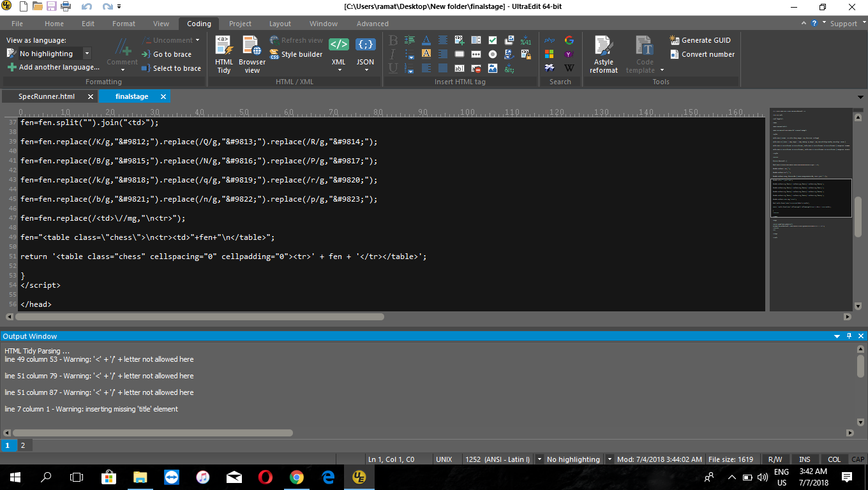Image resolution: width=868 pixels, height=490 pixels.
Task: Open the File menu
Action: pyautogui.click(x=17, y=24)
